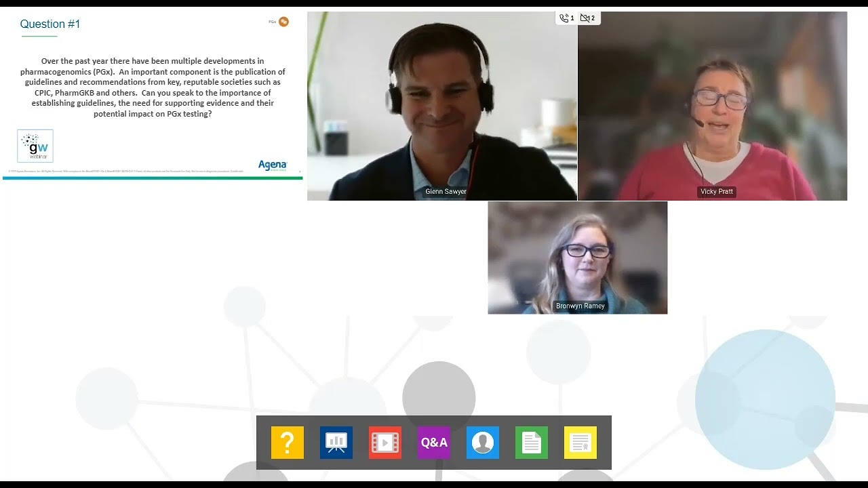Open the purple Q&A widget
Screen dimensions: 868x488
tap(434, 443)
